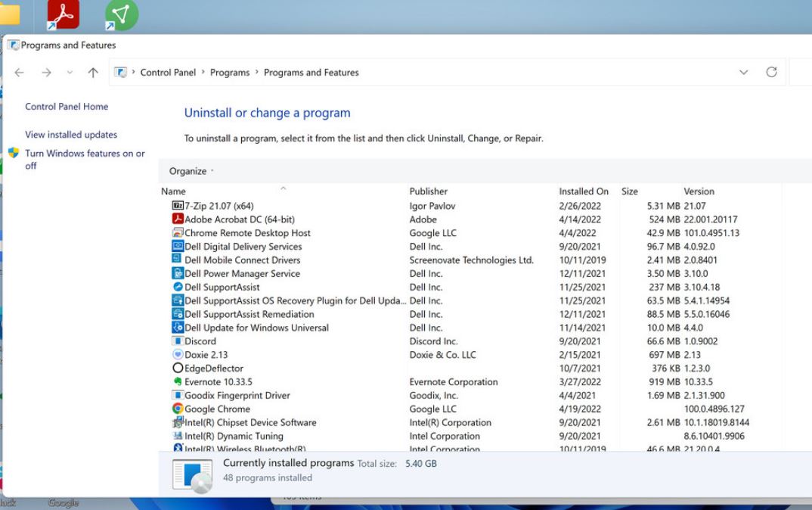Select the Discord program icon
The image size is (812, 510).
pyautogui.click(x=178, y=341)
